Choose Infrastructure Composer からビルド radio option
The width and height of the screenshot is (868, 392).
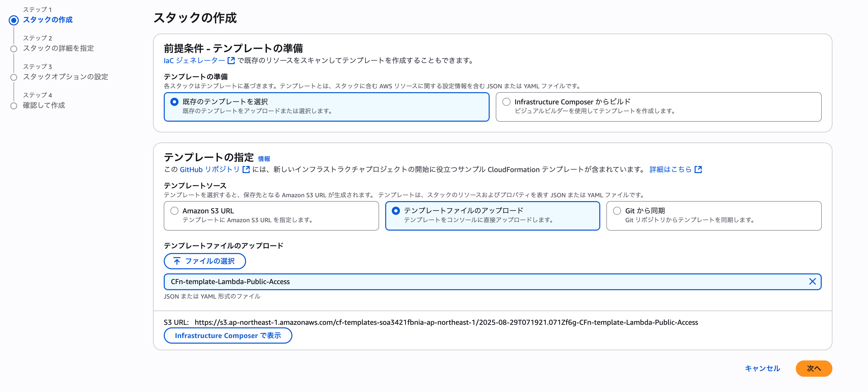[506, 102]
